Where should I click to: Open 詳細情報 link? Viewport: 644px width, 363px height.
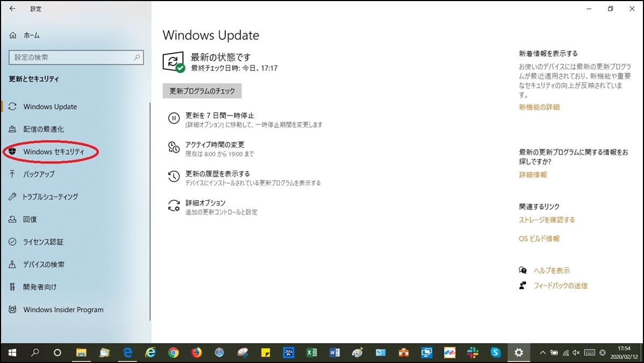(533, 175)
